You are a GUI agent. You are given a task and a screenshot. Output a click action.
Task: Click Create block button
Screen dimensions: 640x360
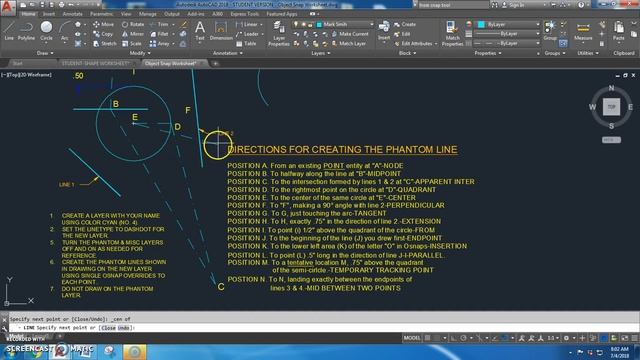[405, 24]
